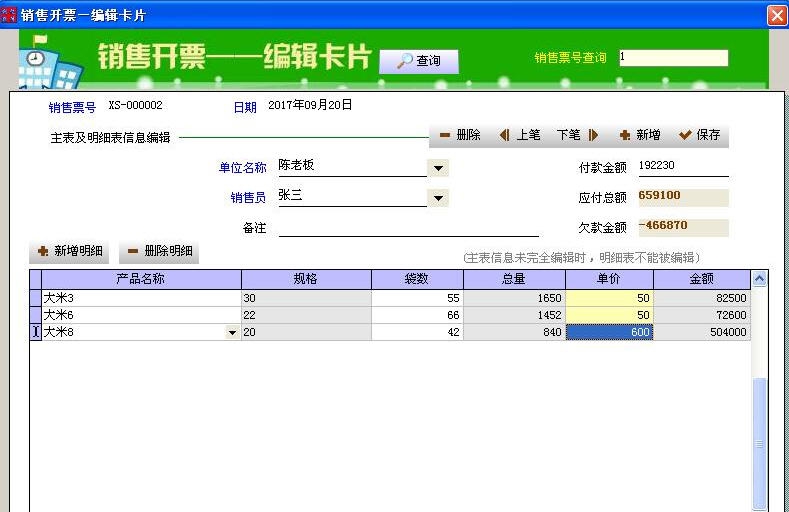The image size is (789, 512).
Task: Click the 销售票号 value XS-000002
Action: (135, 105)
